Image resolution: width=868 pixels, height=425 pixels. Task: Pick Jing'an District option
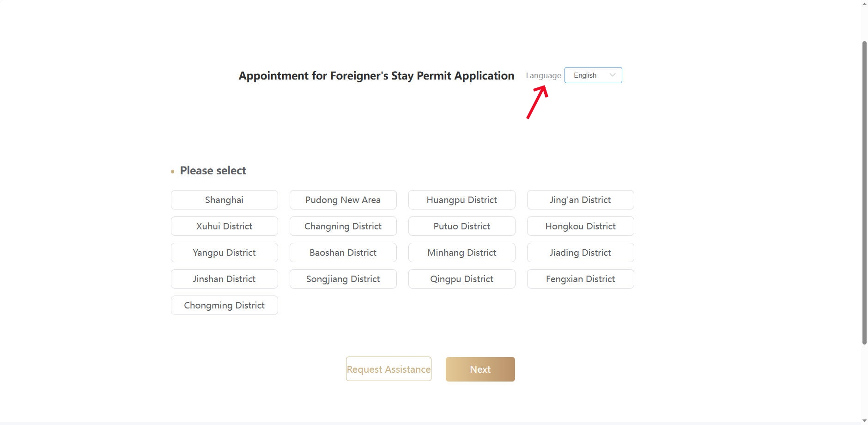click(581, 200)
